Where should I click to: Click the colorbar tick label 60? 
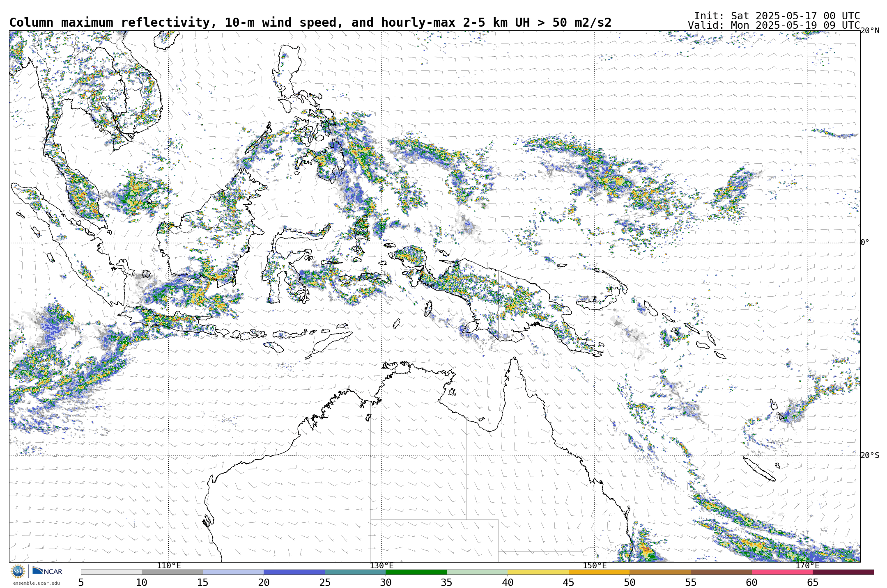[x=751, y=582]
